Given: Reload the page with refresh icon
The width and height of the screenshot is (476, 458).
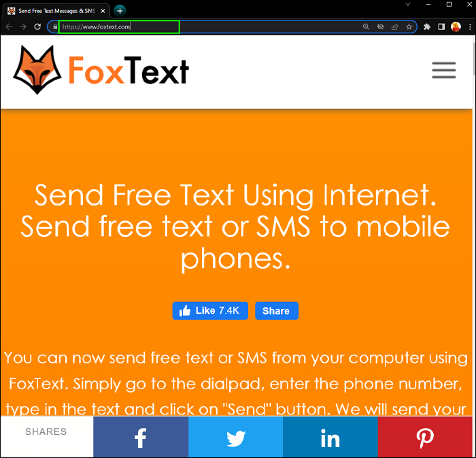Looking at the screenshot, I should pos(37,27).
